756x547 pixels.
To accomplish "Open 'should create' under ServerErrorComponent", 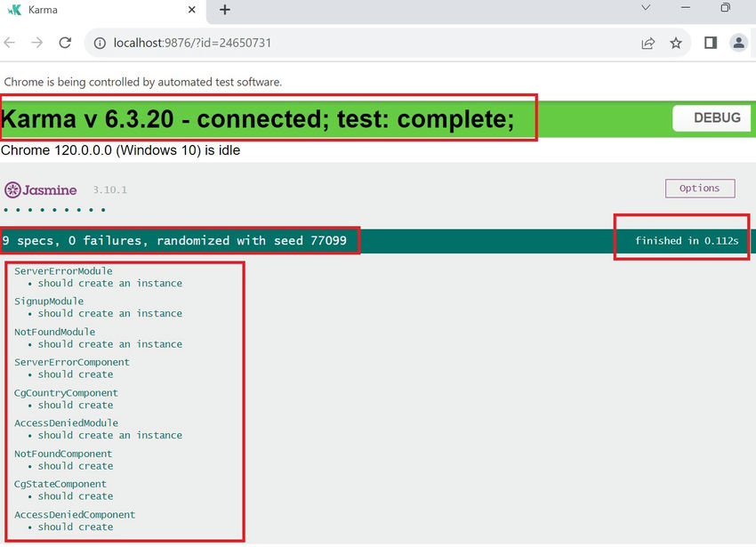I will 76,374.
